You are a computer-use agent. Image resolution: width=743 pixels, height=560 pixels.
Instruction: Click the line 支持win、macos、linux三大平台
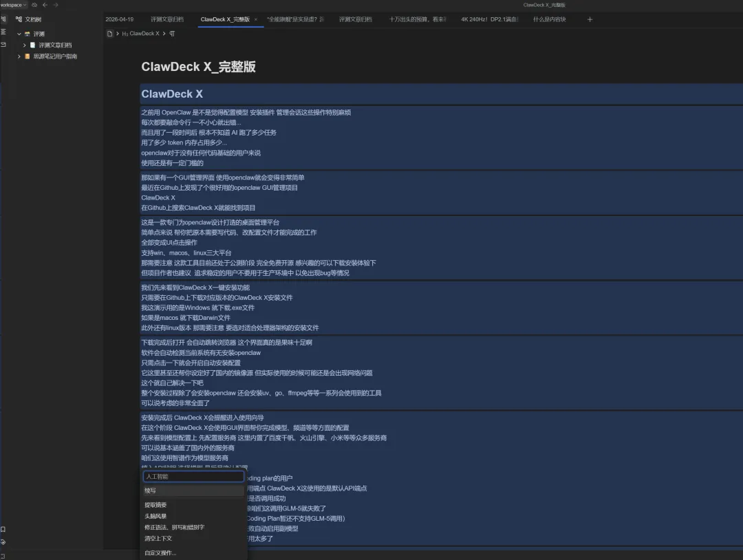[x=186, y=253]
